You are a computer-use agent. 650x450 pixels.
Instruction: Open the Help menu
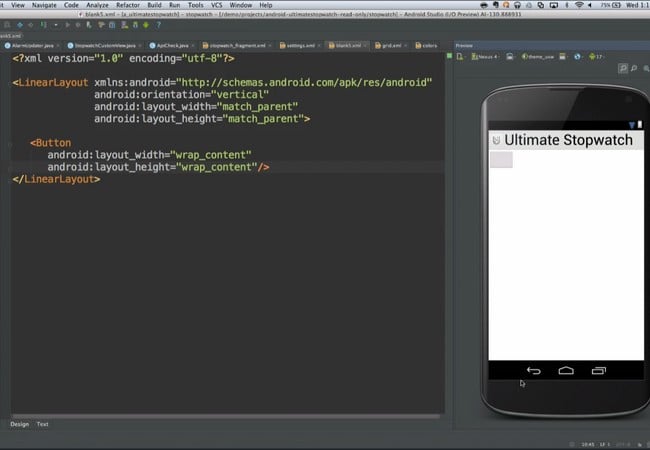pyautogui.click(x=266, y=5)
